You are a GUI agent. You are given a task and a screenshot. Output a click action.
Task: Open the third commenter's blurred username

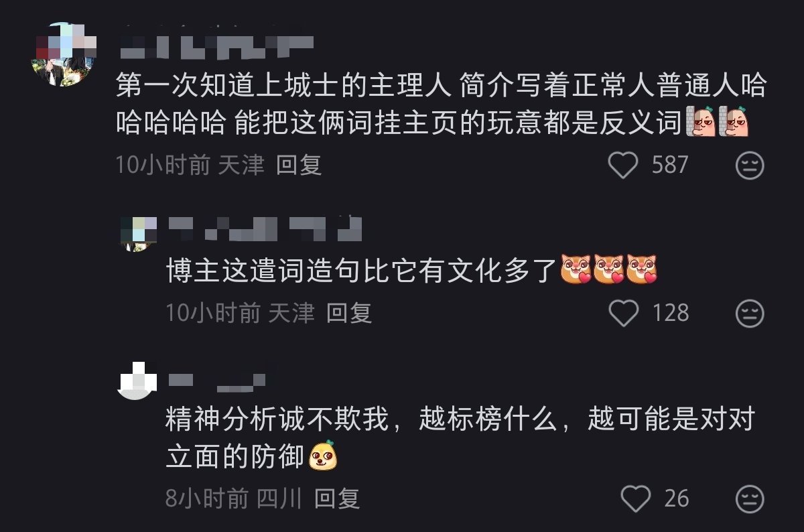(x=222, y=379)
